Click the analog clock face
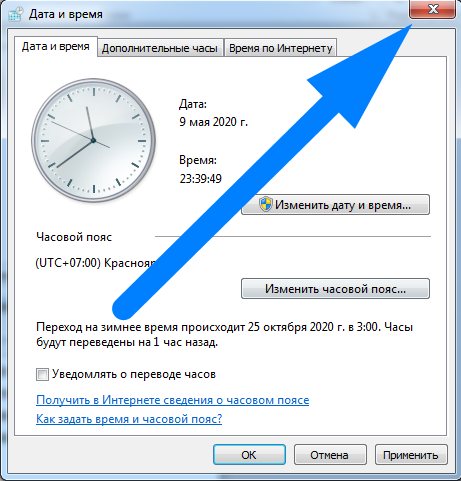This screenshot has width=461, height=481. coord(93,140)
